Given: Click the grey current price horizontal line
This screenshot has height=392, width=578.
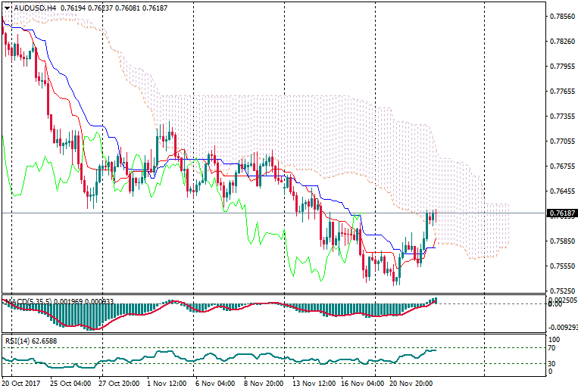Looking at the screenshot, I should click(x=227, y=213).
